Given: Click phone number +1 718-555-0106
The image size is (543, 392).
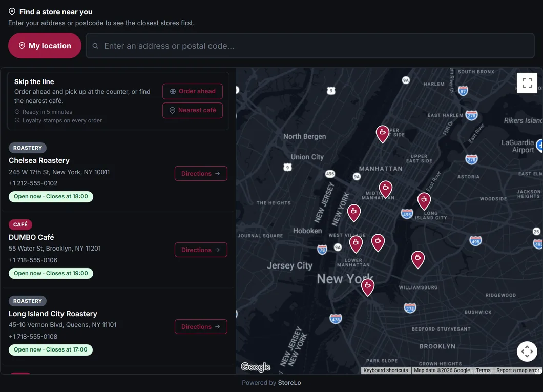Looking at the screenshot, I should (33, 260).
